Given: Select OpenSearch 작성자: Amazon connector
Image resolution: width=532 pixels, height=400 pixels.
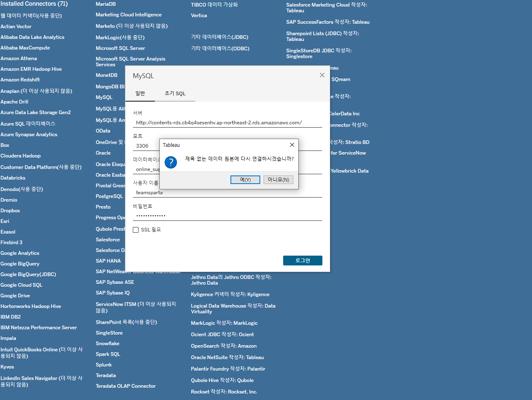Looking at the screenshot, I should (x=224, y=346).
